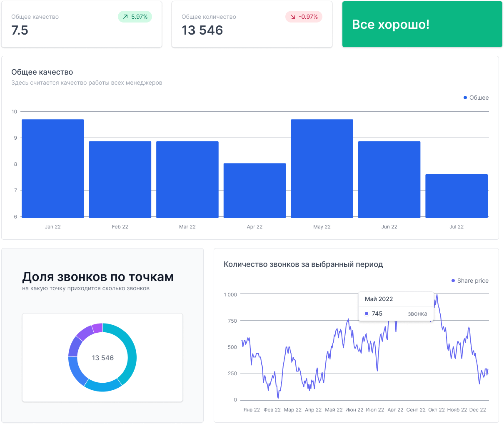Viewport: 504px width, 424px height.
Task: Select the Jan 22 bar
Action: tap(53, 168)
